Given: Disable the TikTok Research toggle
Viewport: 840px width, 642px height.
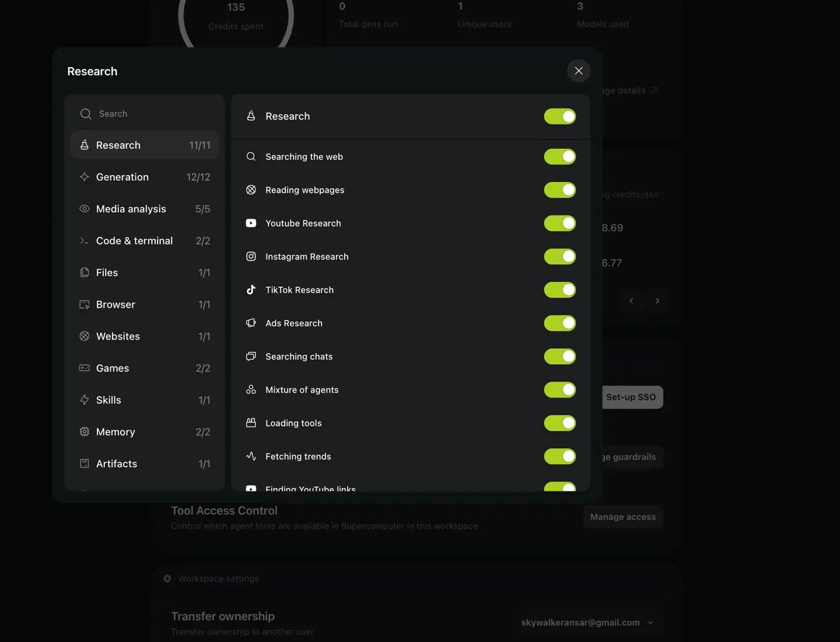Looking at the screenshot, I should 560,289.
